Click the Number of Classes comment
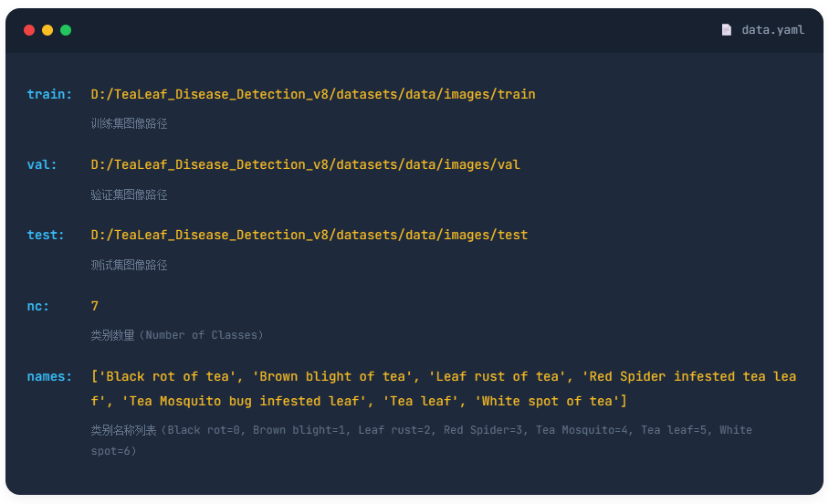The image size is (829, 504). point(177,335)
